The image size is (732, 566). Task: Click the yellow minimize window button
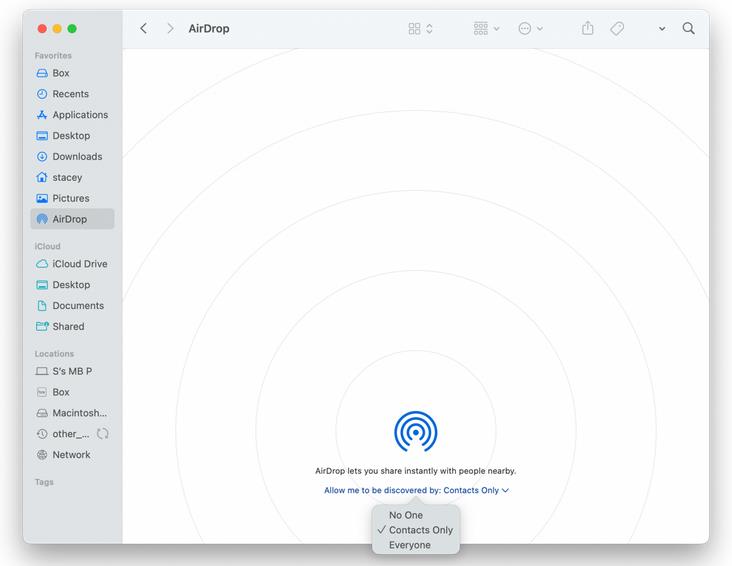(57, 29)
